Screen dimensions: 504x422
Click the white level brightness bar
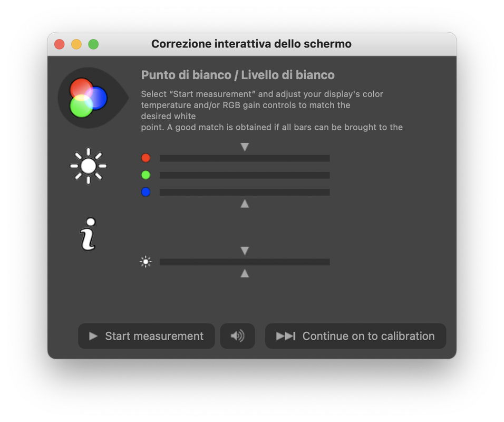pos(245,262)
